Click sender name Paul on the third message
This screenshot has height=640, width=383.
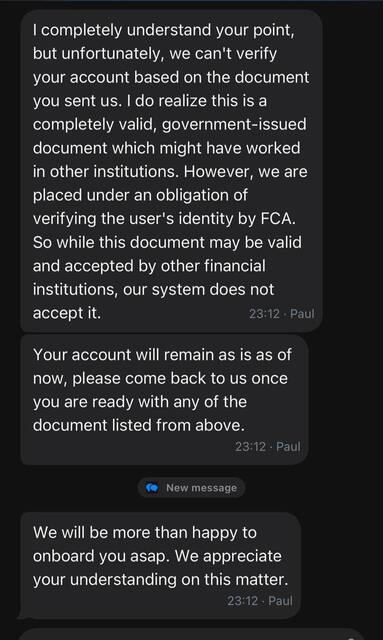pyautogui.click(x=281, y=601)
